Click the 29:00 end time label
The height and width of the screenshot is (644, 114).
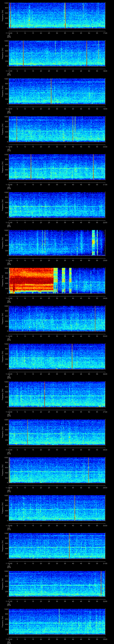[105, 487]
